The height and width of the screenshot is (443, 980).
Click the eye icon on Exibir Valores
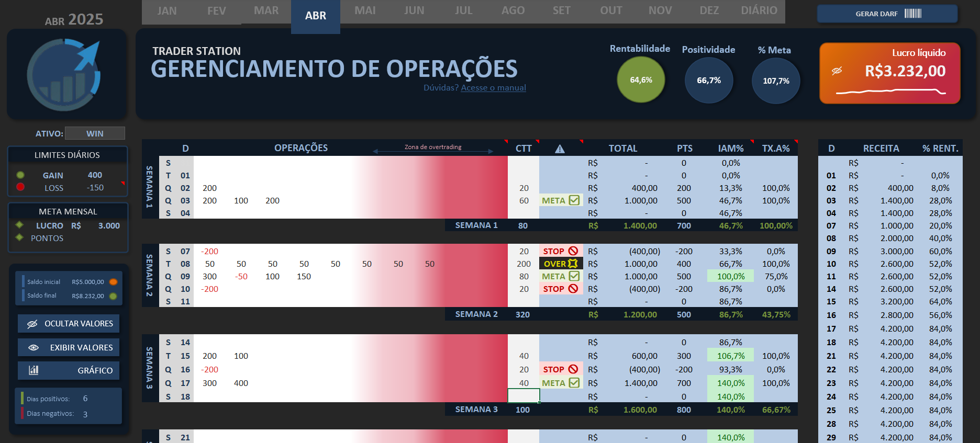34,347
